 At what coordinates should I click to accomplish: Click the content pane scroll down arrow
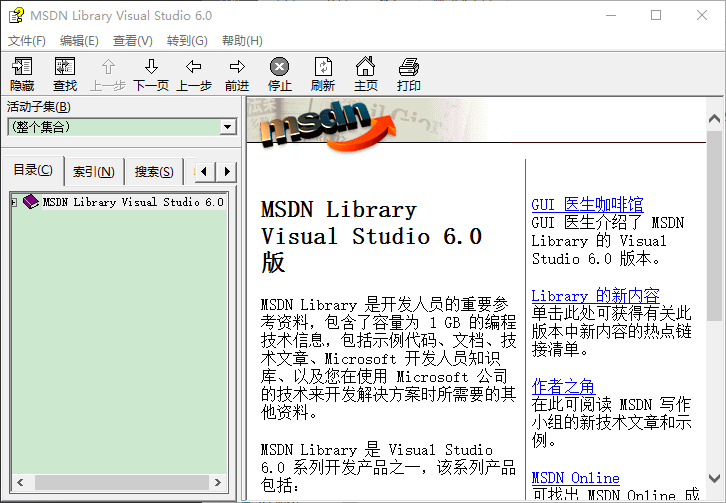click(x=714, y=478)
